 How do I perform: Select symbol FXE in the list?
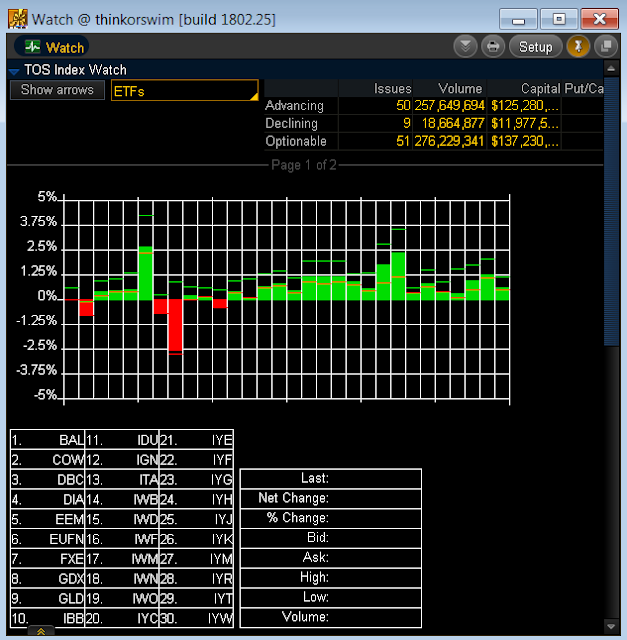point(47,559)
